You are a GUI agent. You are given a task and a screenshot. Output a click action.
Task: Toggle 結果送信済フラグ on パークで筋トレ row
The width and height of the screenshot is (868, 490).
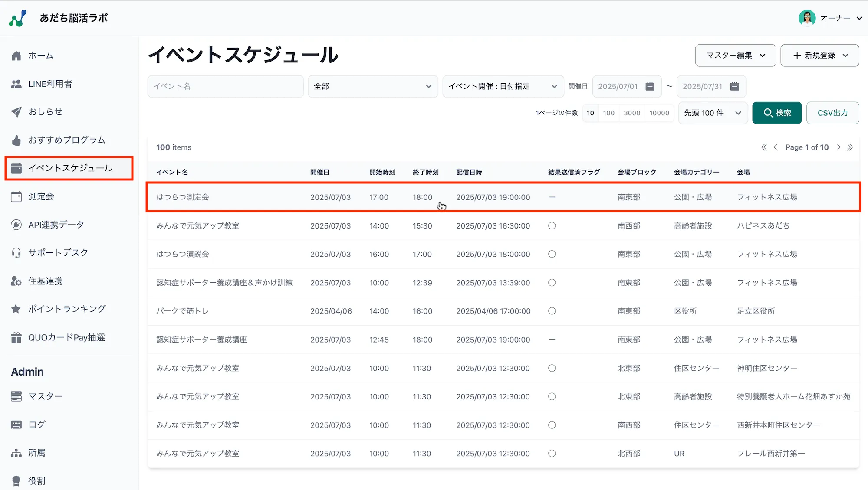click(552, 311)
